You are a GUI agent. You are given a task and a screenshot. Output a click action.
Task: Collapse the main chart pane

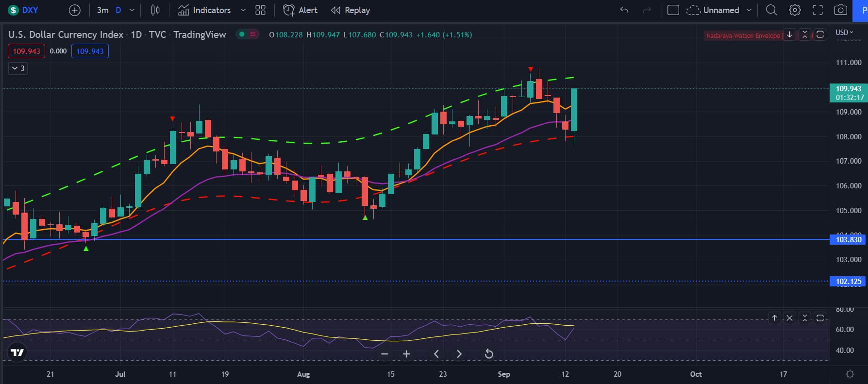[x=805, y=34]
